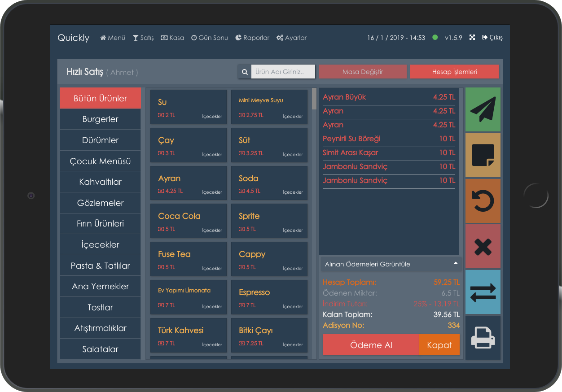Switch to the İçecekler category
This screenshot has width=562, height=392.
[100, 244]
